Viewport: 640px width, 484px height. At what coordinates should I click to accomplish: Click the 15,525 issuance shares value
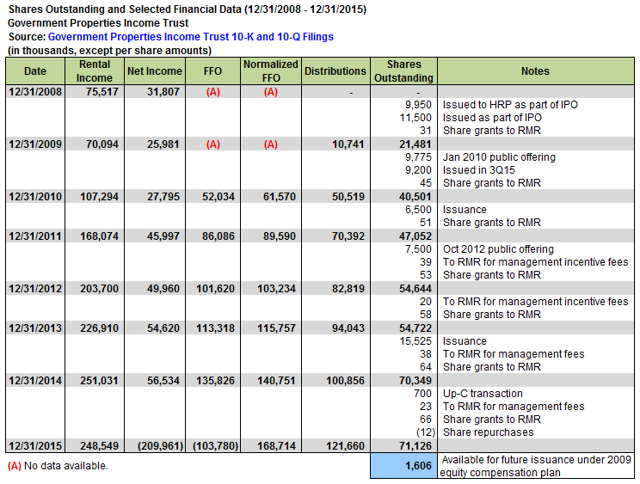[x=416, y=341]
